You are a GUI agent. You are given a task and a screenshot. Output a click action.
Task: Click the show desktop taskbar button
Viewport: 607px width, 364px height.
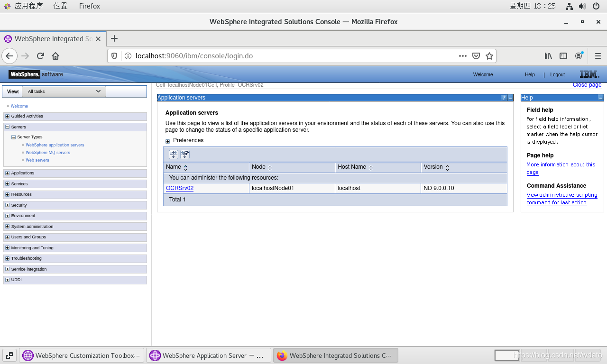coord(9,355)
